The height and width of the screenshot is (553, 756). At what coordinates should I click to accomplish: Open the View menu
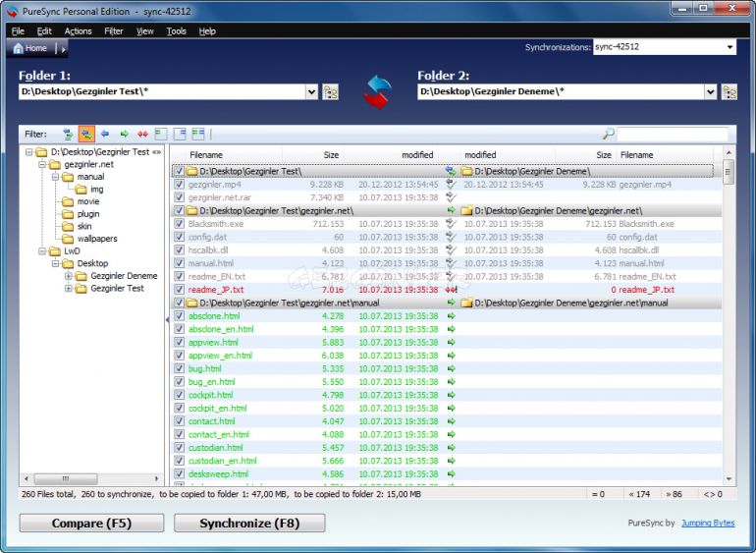point(144,31)
